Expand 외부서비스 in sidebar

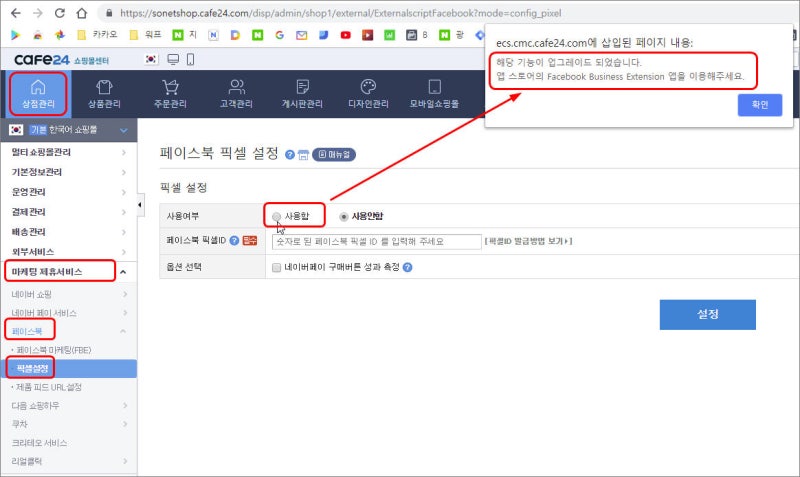point(69,252)
